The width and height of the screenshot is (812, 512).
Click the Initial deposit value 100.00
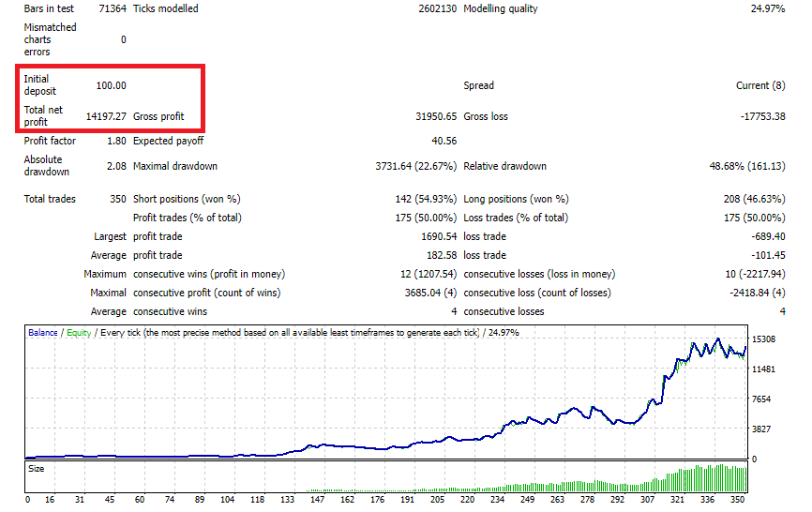(111, 85)
